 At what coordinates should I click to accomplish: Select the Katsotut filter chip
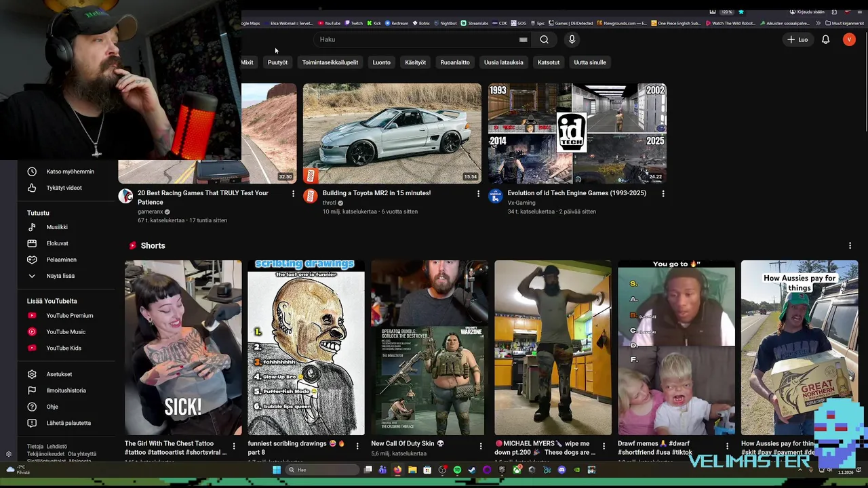pyautogui.click(x=549, y=62)
